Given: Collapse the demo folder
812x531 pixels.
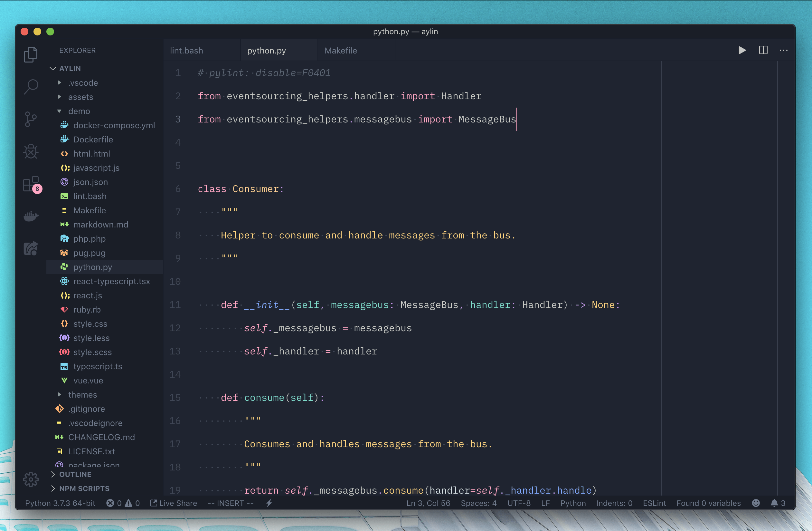Looking at the screenshot, I should [79, 111].
